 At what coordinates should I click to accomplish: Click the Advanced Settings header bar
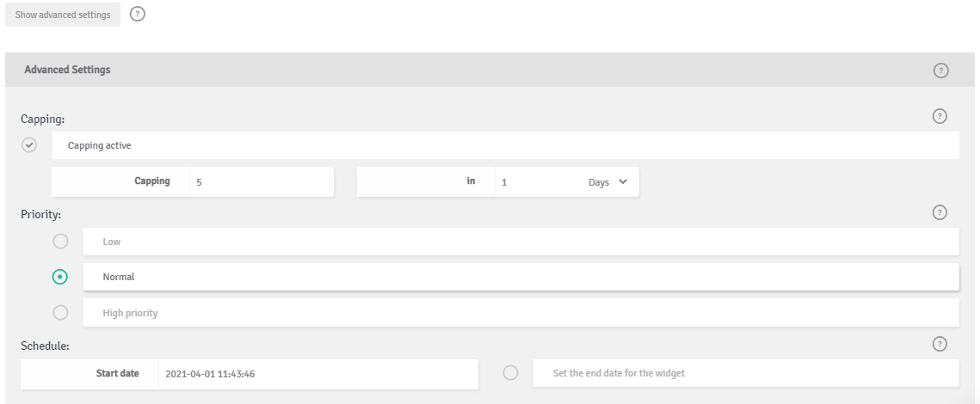click(x=490, y=70)
